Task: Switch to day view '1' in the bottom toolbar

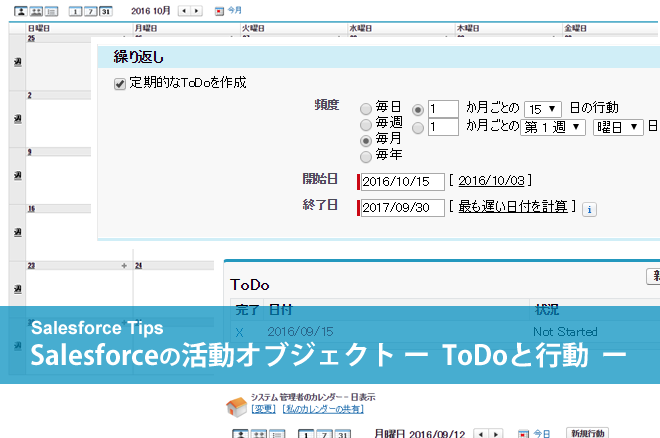Action: pyautogui.click(x=306, y=434)
